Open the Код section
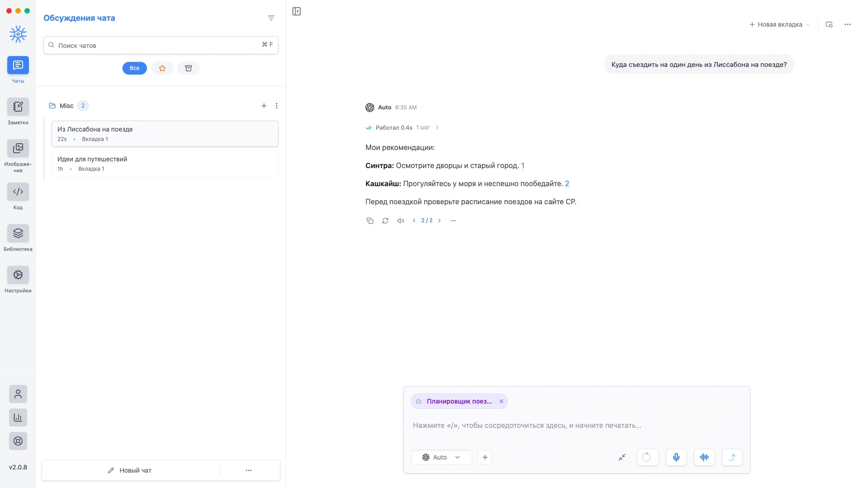 [x=18, y=192]
